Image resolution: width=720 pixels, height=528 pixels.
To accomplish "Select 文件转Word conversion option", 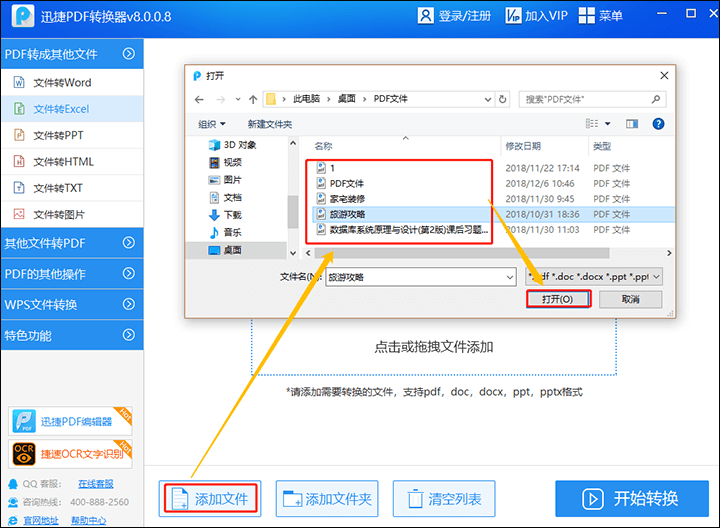I will 72,83.
